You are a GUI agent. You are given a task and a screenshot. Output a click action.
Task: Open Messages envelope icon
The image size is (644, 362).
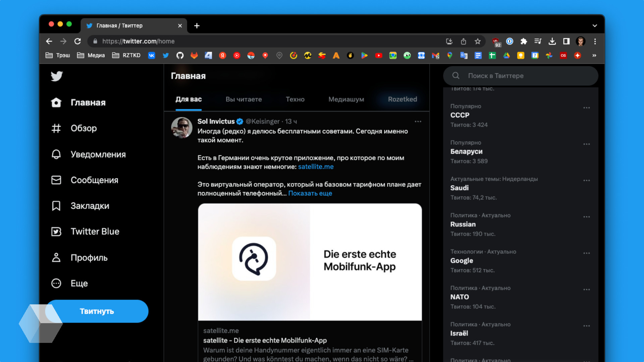pyautogui.click(x=56, y=180)
